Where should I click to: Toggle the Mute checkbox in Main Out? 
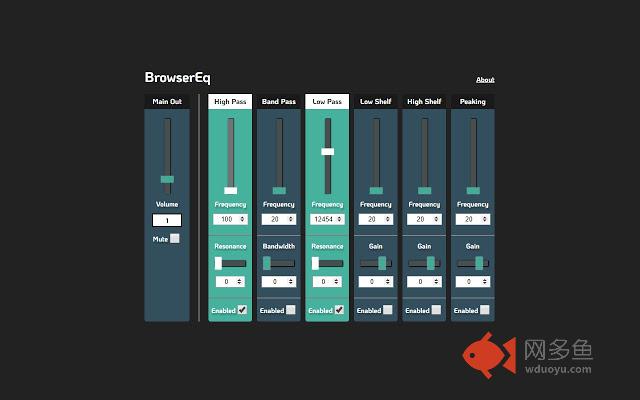click(175, 238)
